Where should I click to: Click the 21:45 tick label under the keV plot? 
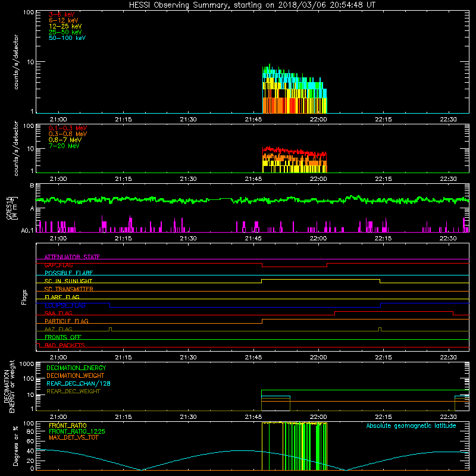(x=253, y=120)
